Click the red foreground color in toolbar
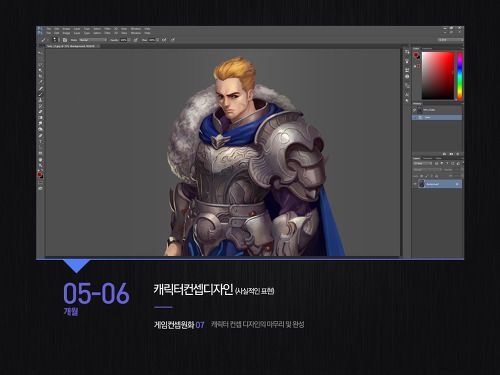 coord(40,174)
